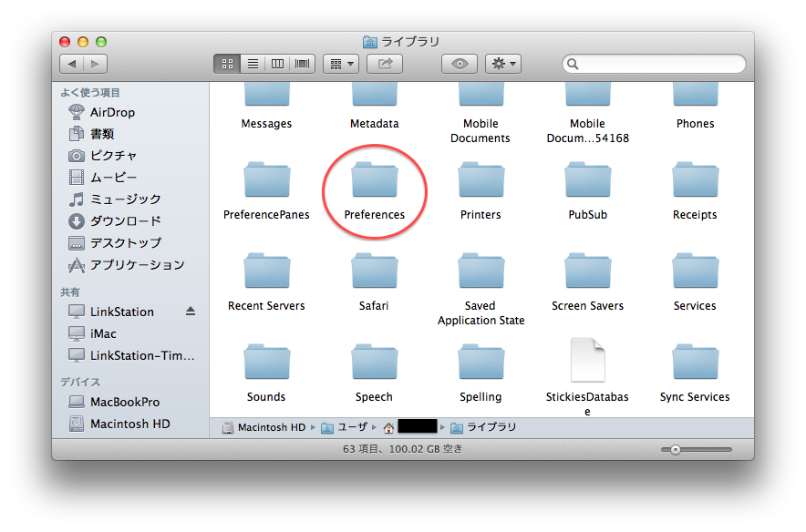Viewport: 806px width, 532px height.
Task: Select アプリケーション in the sidebar
Action: 137,265
